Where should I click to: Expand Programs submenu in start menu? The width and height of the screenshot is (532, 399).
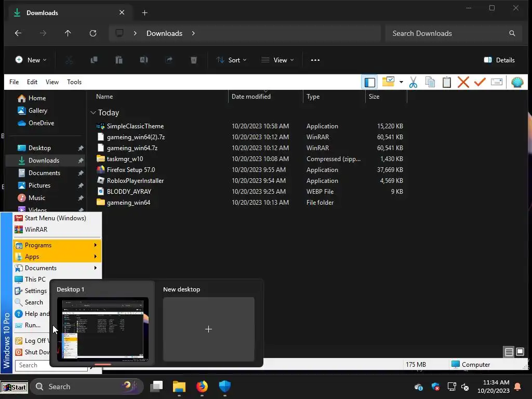pos(57,245)
